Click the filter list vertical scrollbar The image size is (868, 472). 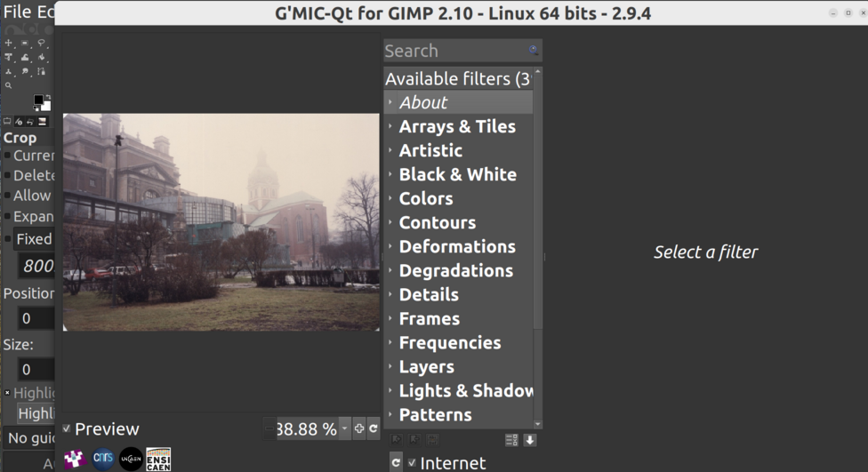point(537,202)
